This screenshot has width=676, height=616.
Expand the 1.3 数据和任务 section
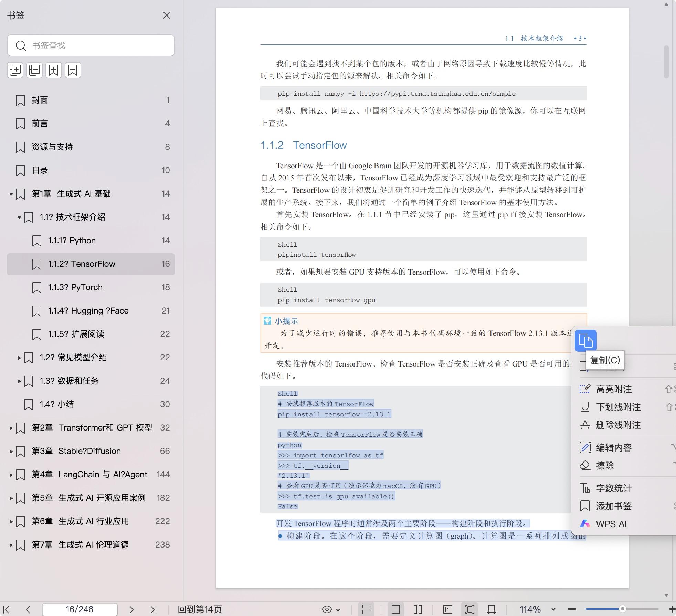point(19,381)
